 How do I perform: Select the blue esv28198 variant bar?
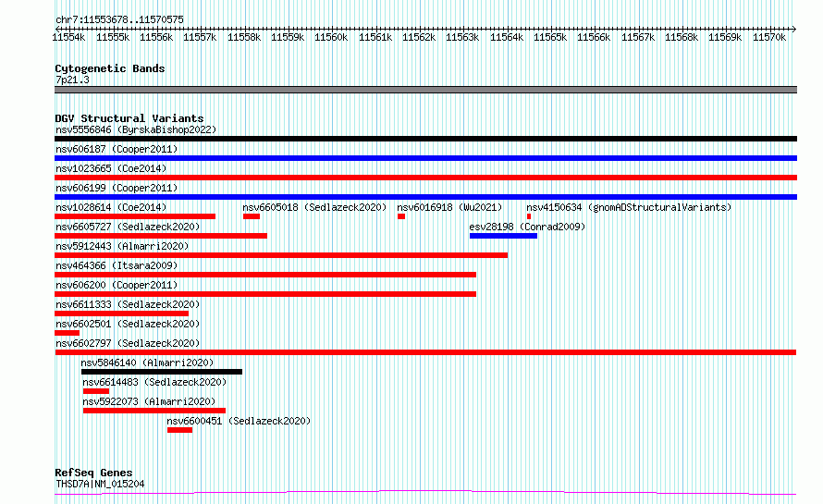503,236
